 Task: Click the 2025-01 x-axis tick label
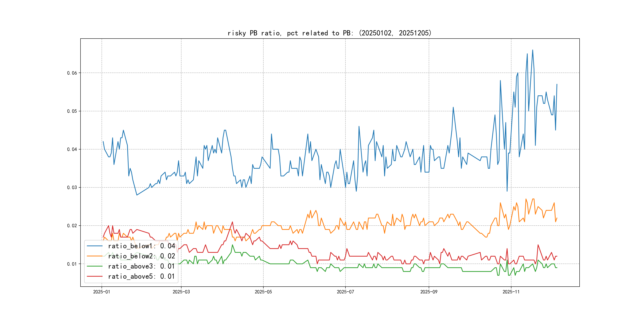102,292
